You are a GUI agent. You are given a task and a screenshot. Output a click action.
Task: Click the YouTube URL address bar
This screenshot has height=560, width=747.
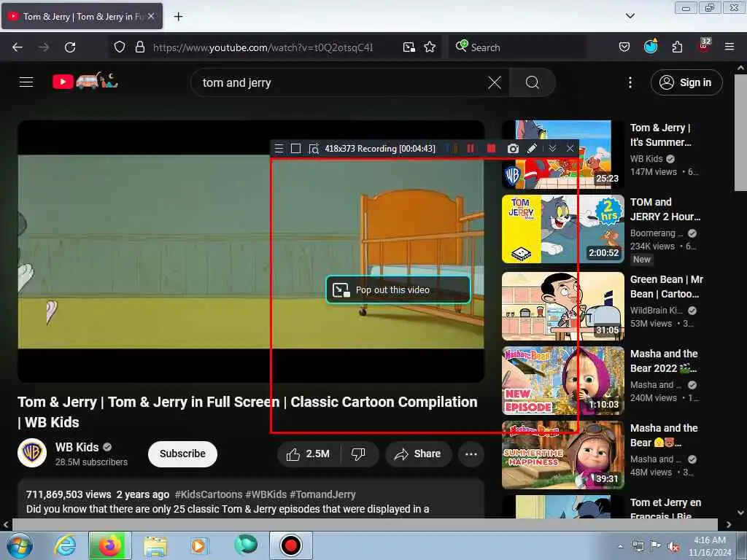[263, 47]
